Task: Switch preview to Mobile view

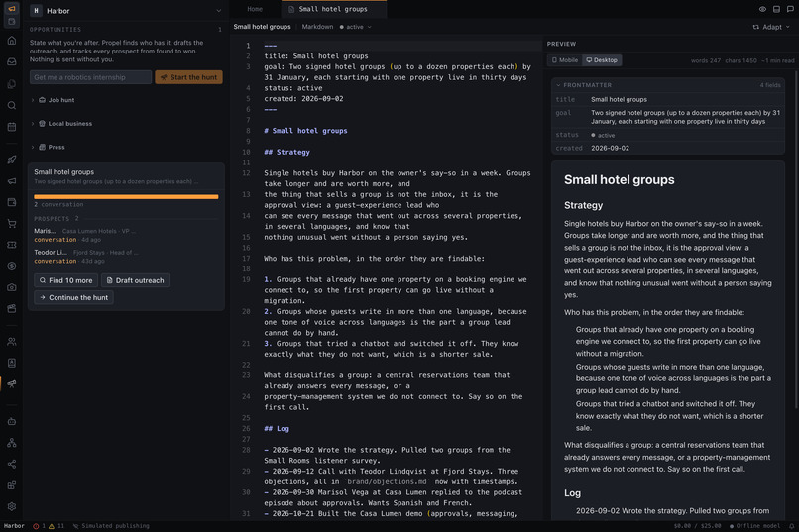Action: coord(565,60)
